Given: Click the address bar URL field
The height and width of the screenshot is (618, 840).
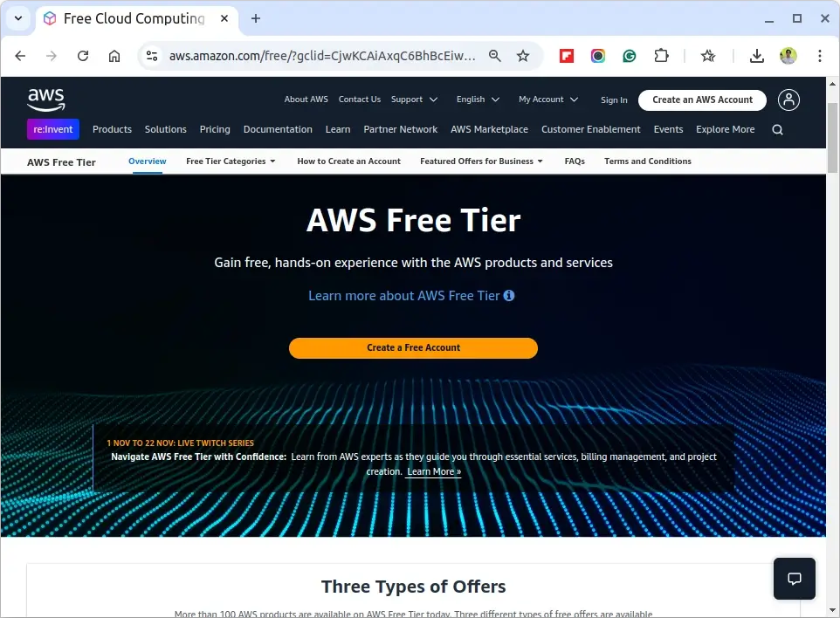Looking at the screenshot, I should coord(321,56).
